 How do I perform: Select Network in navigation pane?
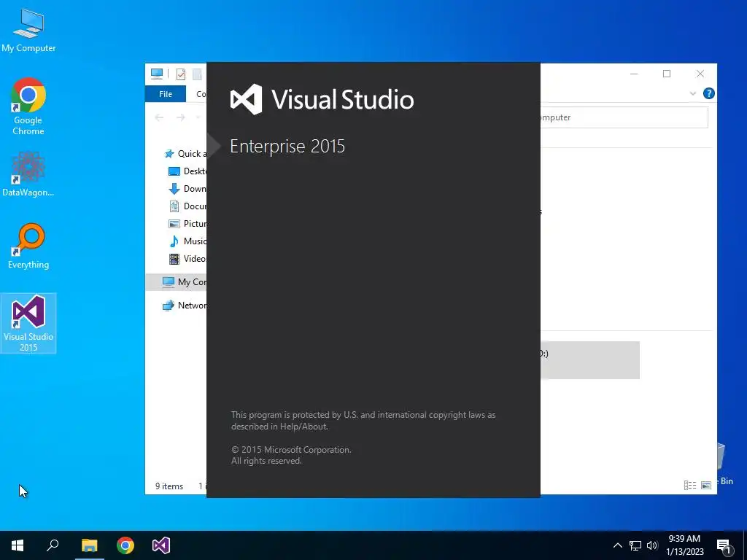(185, 306)
